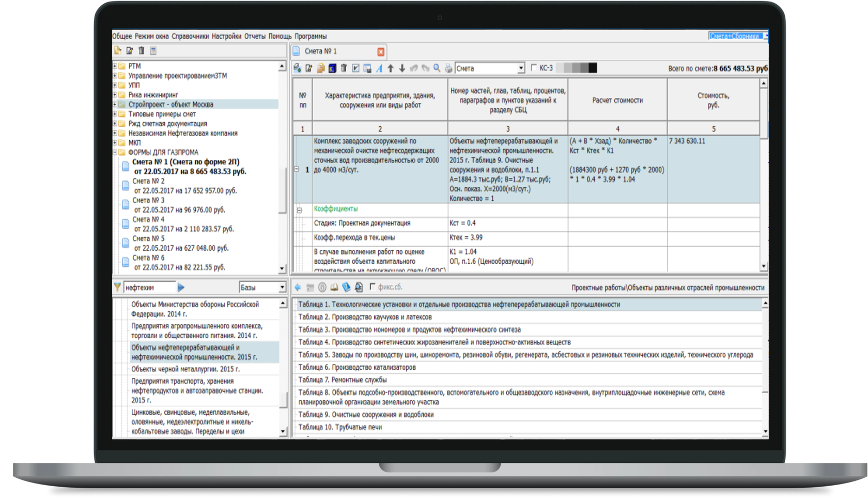Collapse the Коэффициенты section

pos(299,210)
